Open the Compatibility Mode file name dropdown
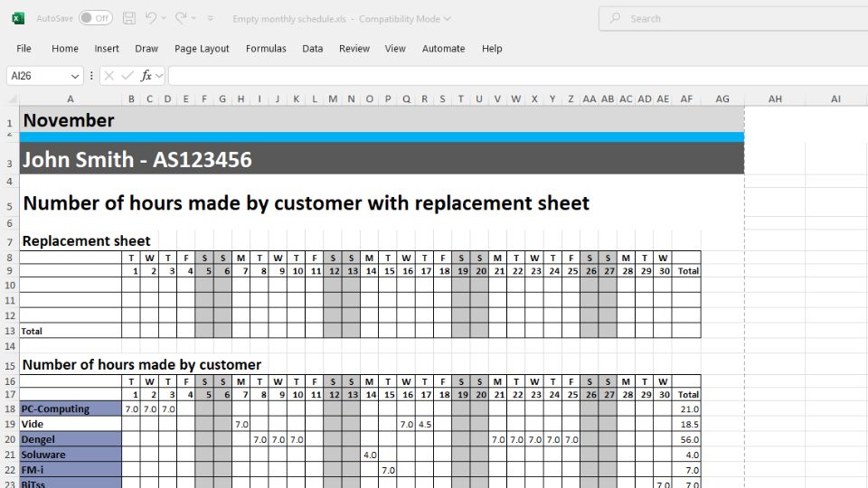Viewport: 868px width, 488px height. (448, 19)
